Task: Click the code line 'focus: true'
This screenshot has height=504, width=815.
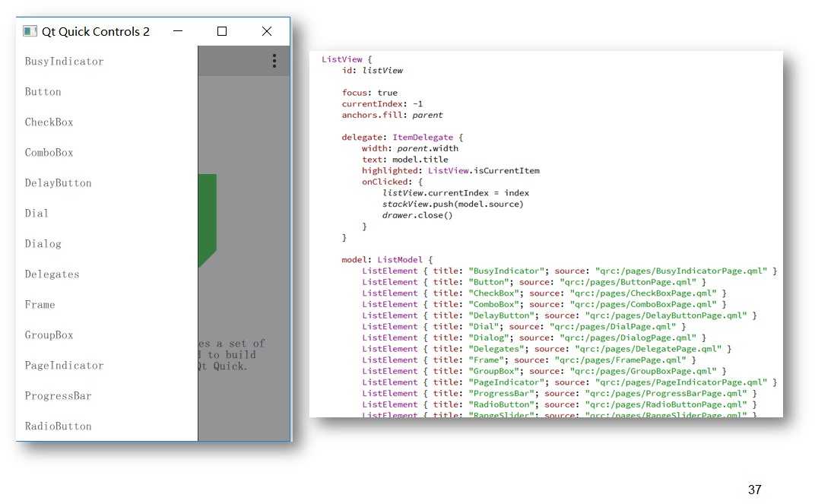Action: pos(369,93)
